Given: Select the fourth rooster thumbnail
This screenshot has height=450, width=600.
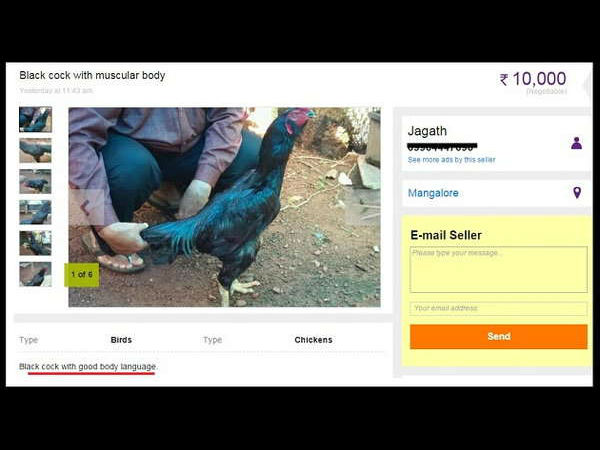Looking at the screenshot, I should click(x=35, y=212).
